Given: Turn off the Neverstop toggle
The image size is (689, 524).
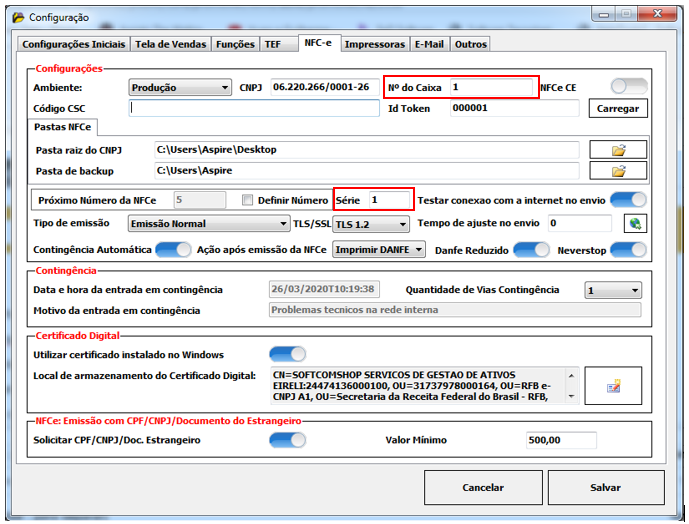Looking at the screenshot, I should (629, 249).
